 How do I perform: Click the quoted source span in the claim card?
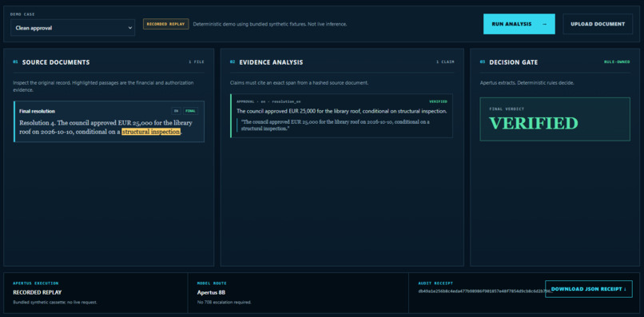[x=335, y=125]
